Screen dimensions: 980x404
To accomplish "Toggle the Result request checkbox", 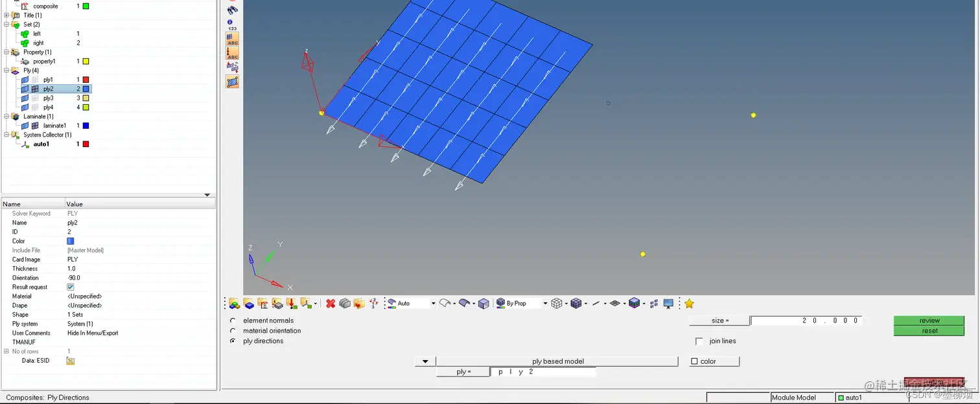I will (71, 287).
